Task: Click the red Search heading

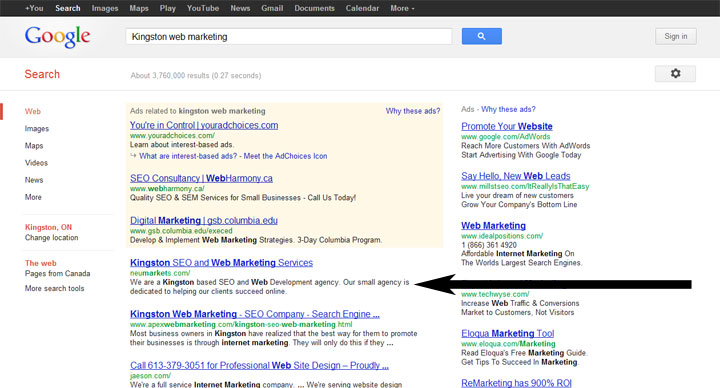Action: (42, 74)
